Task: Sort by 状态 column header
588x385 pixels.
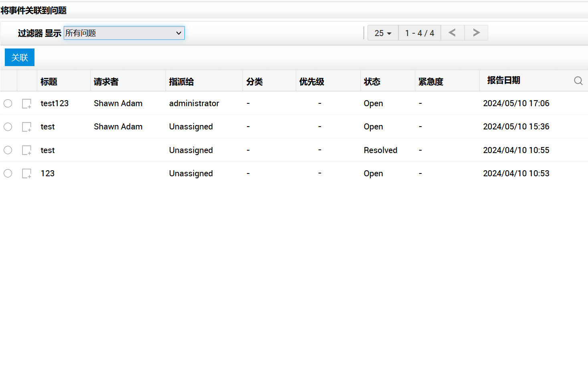Action: tap(372, 82)
